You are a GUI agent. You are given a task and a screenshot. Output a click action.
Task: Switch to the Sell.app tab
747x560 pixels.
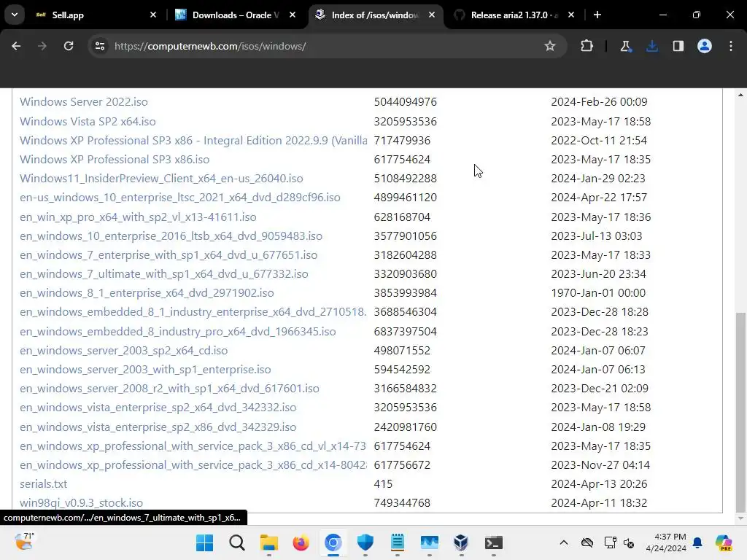click(96, 15)
